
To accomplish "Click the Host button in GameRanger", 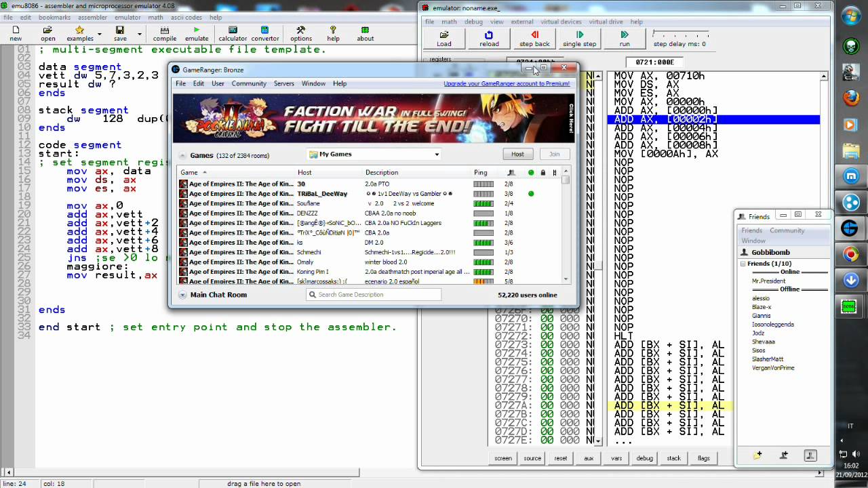I will coord(517,155).
